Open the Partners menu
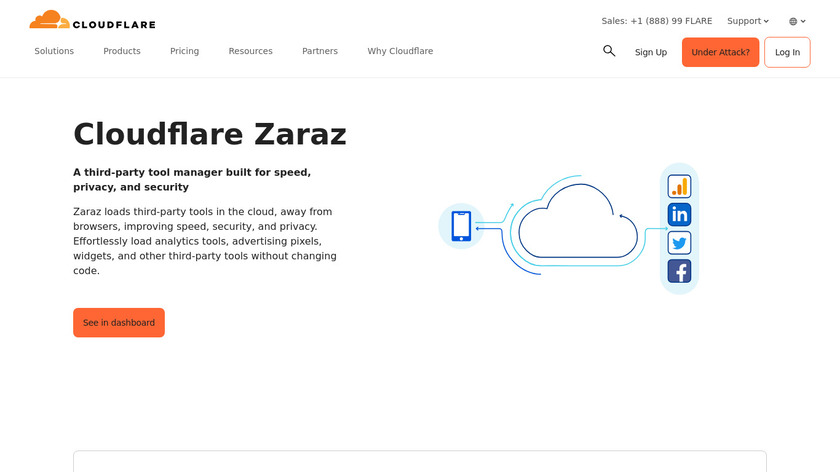 (320, 51)
